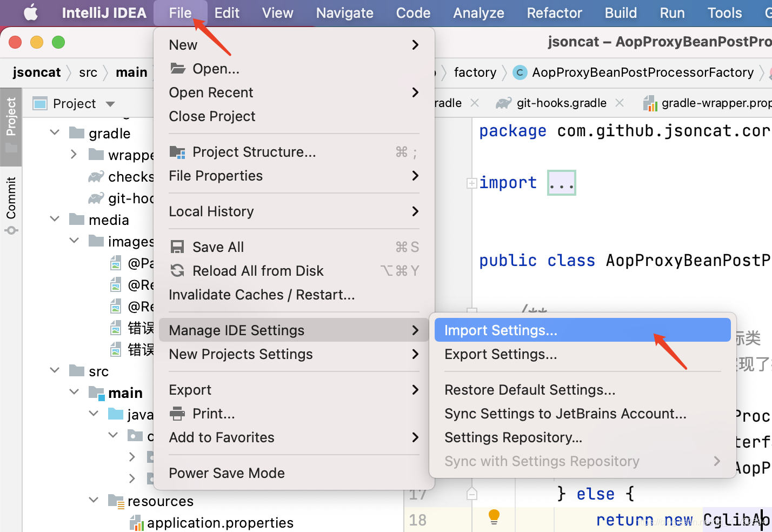This screenshot has width=772, height=532.
Task: Expand File Properties submenu
Action: 294,176
